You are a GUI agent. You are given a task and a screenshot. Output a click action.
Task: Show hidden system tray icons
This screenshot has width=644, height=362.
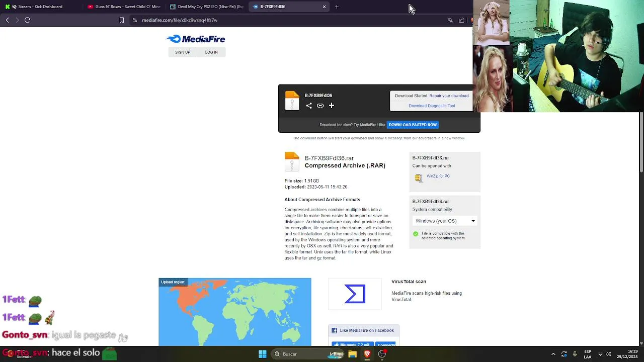553,354
